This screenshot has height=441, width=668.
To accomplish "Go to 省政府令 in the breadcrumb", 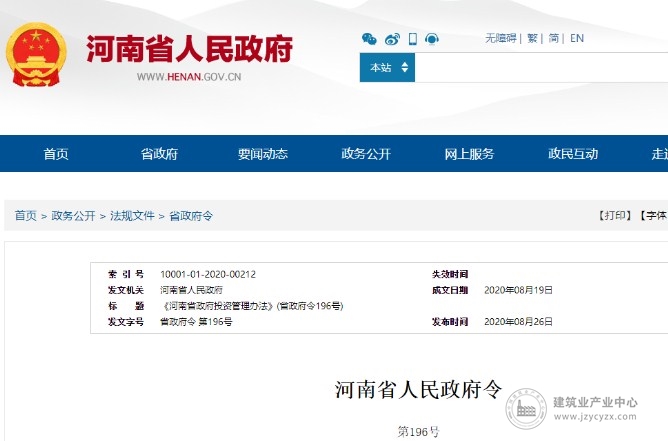I will (191, 216).
